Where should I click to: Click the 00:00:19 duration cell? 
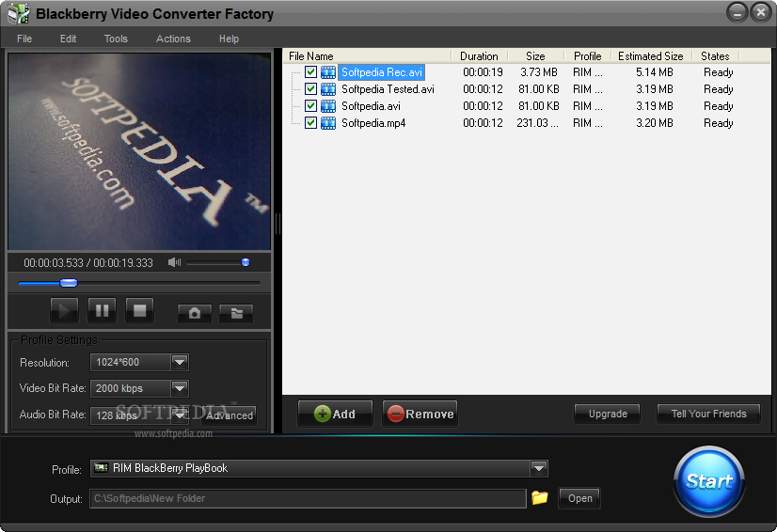(x=483, y=72)
